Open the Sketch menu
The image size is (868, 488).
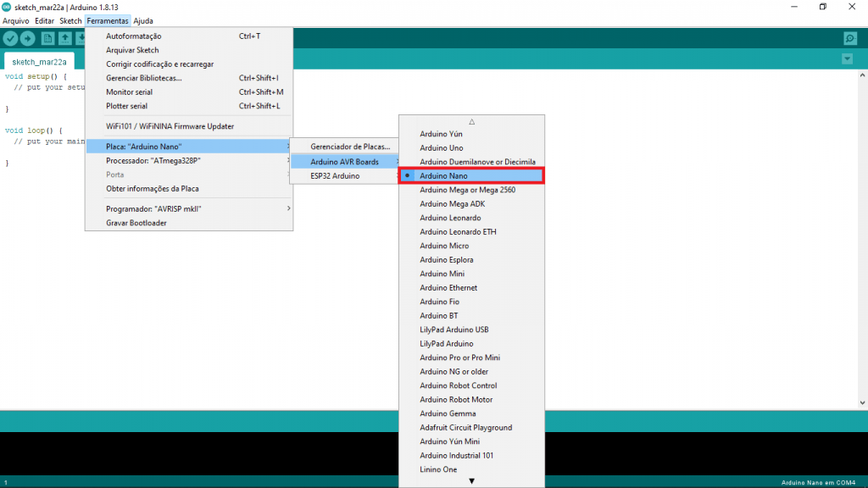click(x=70, y=20)
